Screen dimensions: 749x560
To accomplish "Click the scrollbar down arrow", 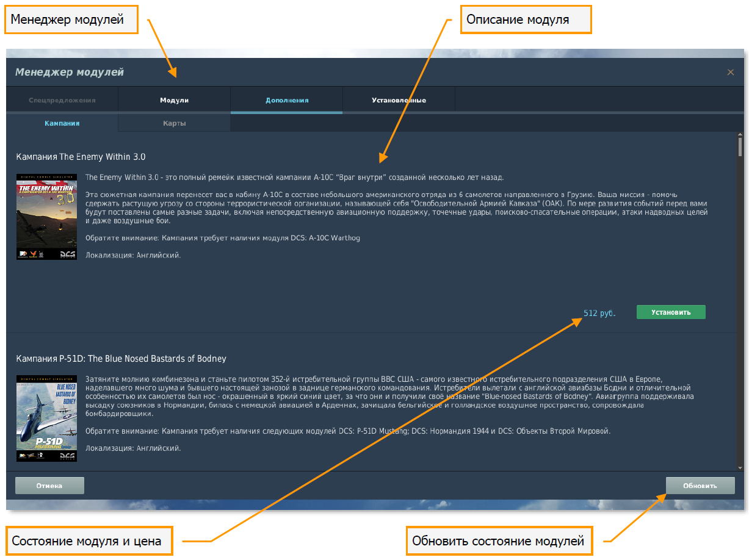I will click(x=740, y=468).
